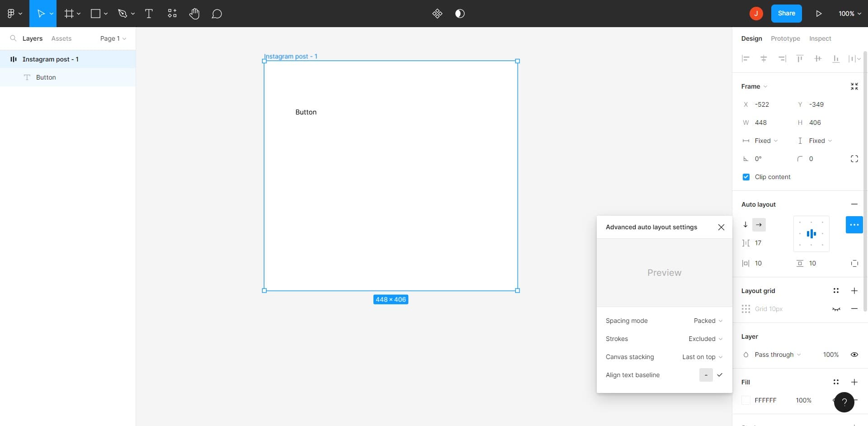Open the Pass through blend mode dropdown
Screen dimensions: 868x426
[x=774, y=355]
